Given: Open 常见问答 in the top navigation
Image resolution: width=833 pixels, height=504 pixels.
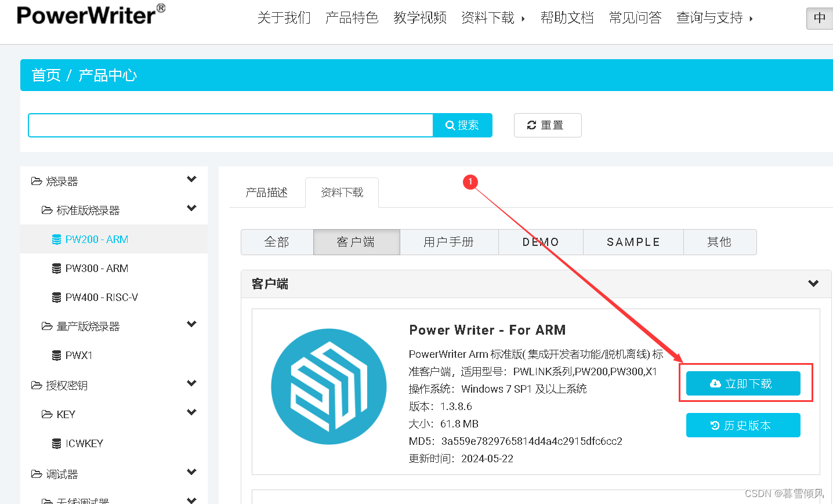Looking at the screenshot, I should tap(635, 18).
